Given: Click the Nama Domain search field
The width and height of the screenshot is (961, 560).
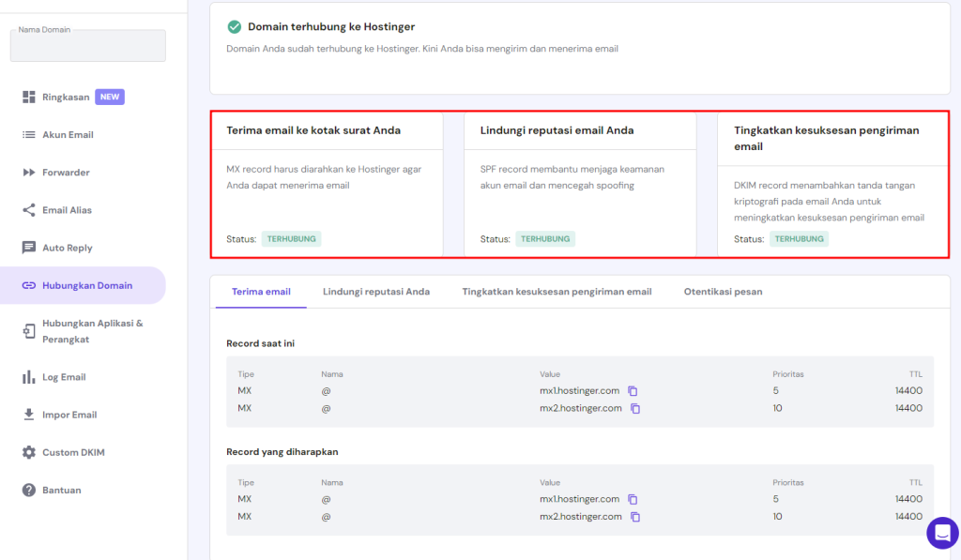Looking at the screenshot, I should pos(87,45).
